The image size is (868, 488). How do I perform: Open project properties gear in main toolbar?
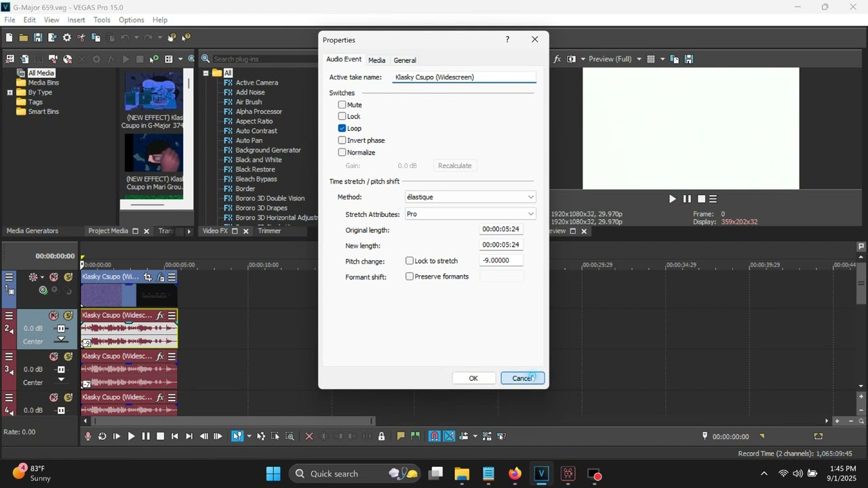67,38
